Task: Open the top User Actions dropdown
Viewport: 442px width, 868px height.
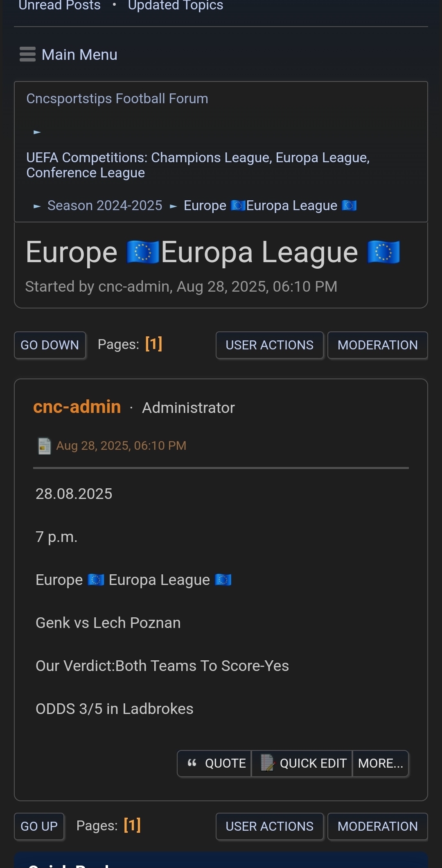Action: 269,345
